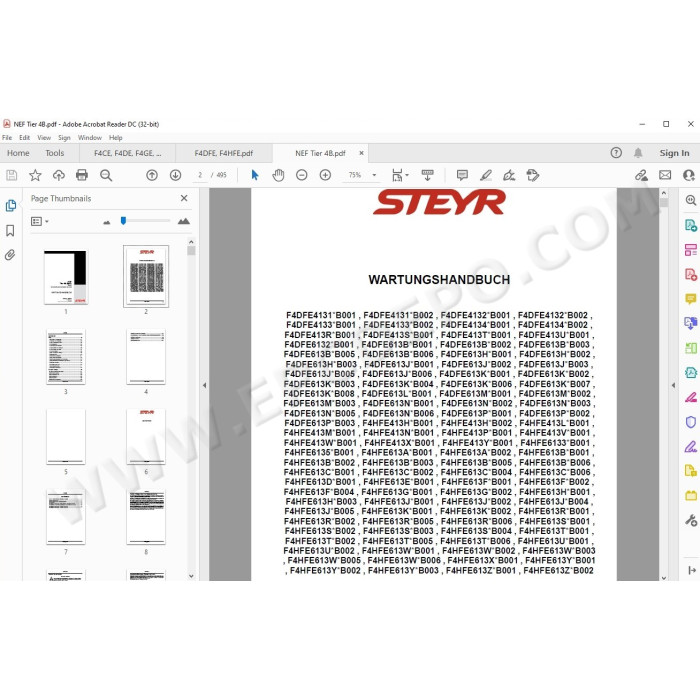
Task: Open the Help question mark icon
Action: coord(616,153)
